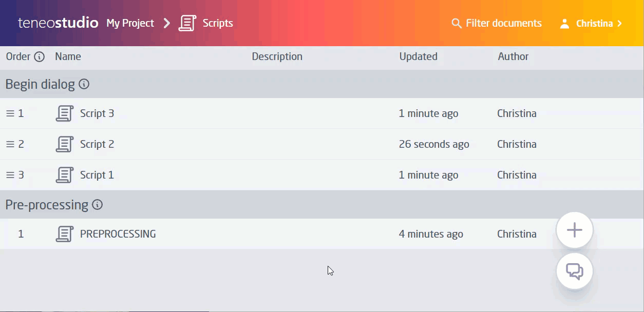Viewport: 644px width, 312px height.
Task: Click the breadcrumb chevron after My Project
Action: 166,23
